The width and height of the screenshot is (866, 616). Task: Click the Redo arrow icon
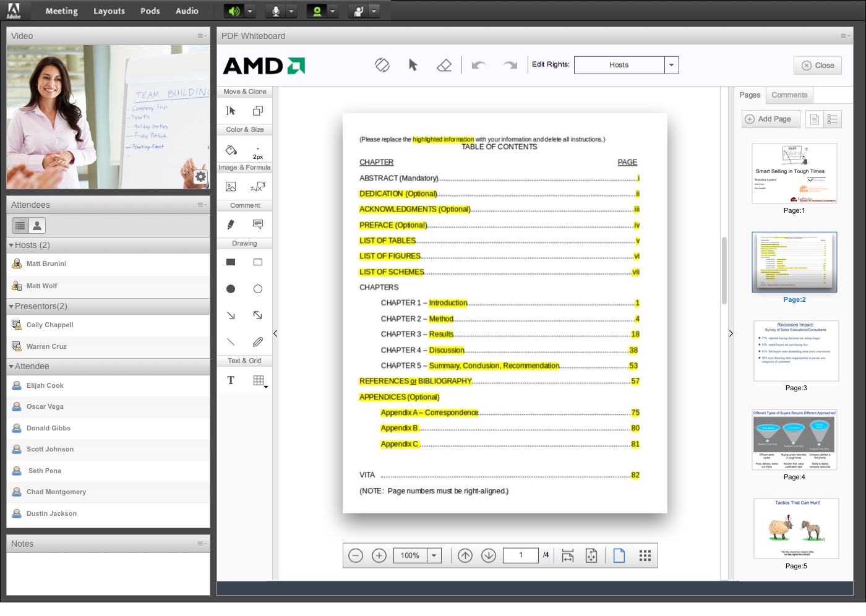point(510,65)
